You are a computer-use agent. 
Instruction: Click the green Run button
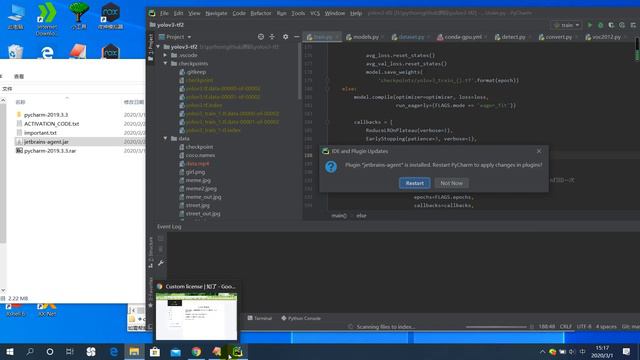click(x=589, y=25)
